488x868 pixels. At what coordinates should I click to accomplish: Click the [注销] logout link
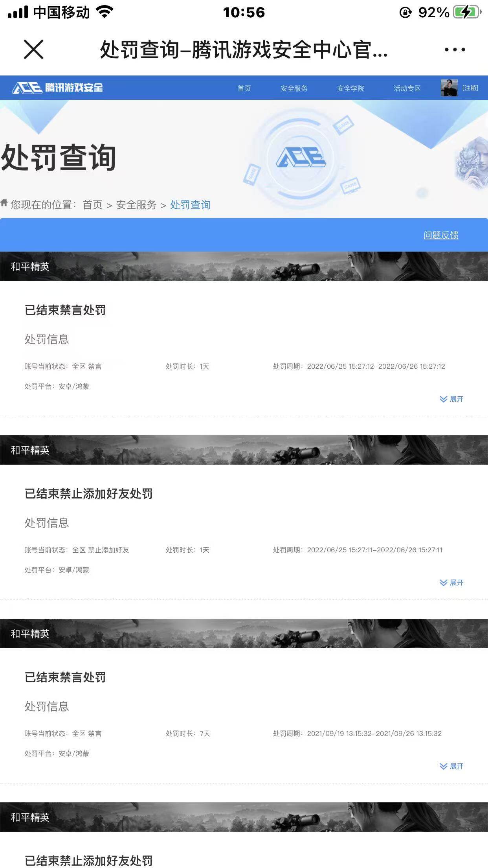[470, 88]
